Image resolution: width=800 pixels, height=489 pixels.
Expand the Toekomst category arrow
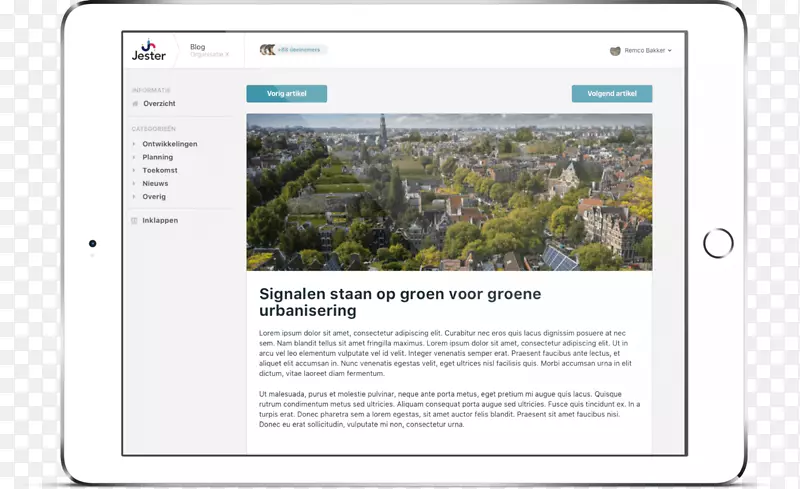pyautogui.click(x=134, y=171)
